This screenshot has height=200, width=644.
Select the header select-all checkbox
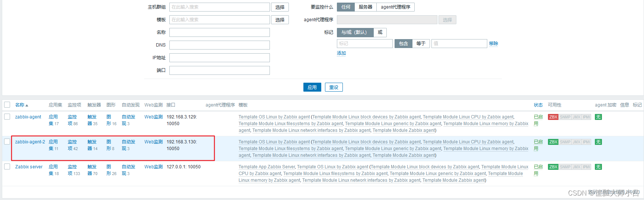(7, 105)
